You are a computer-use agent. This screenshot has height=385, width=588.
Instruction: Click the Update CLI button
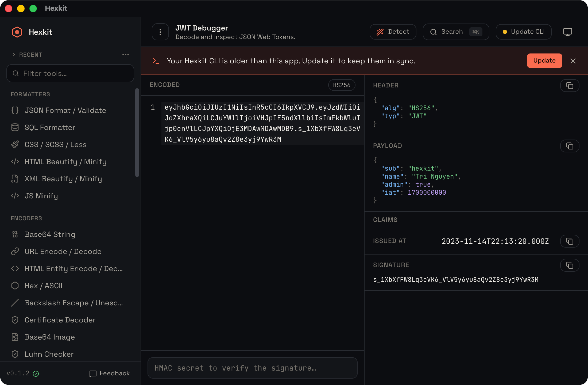tap(524, 32)
